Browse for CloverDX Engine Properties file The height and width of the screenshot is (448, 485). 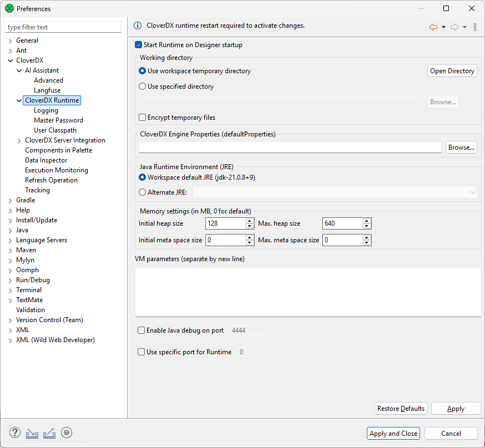coord(461,147)
